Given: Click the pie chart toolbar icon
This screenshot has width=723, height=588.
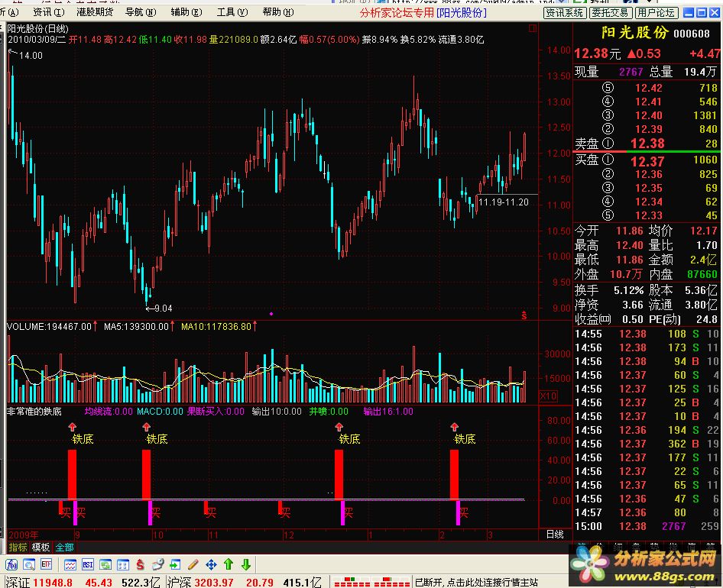Looking at the screenshot, I should click(158, 564).
